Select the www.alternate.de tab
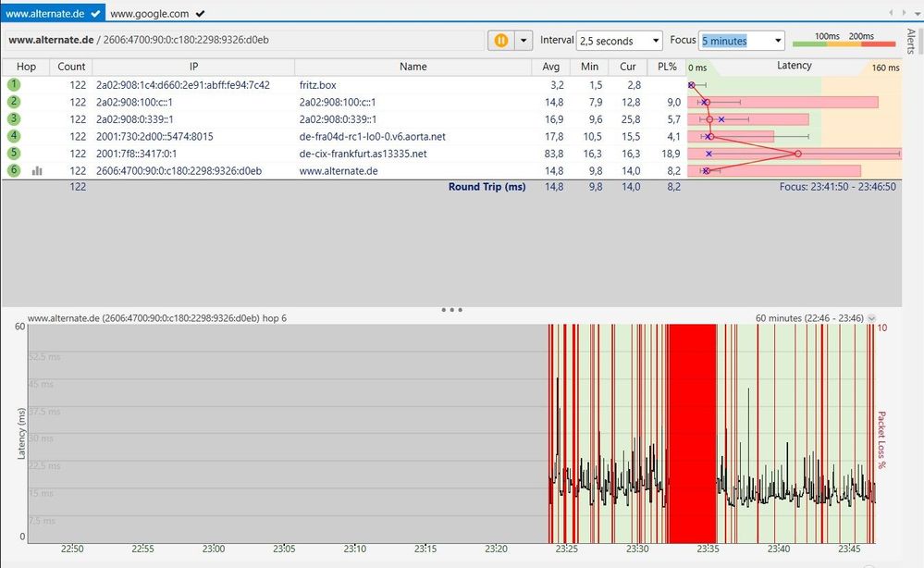 pyautogui.click(x=43, y=14)
